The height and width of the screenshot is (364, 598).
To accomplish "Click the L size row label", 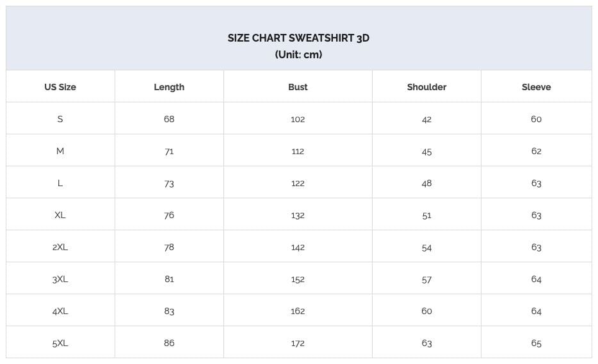I will tap(60, 183).
